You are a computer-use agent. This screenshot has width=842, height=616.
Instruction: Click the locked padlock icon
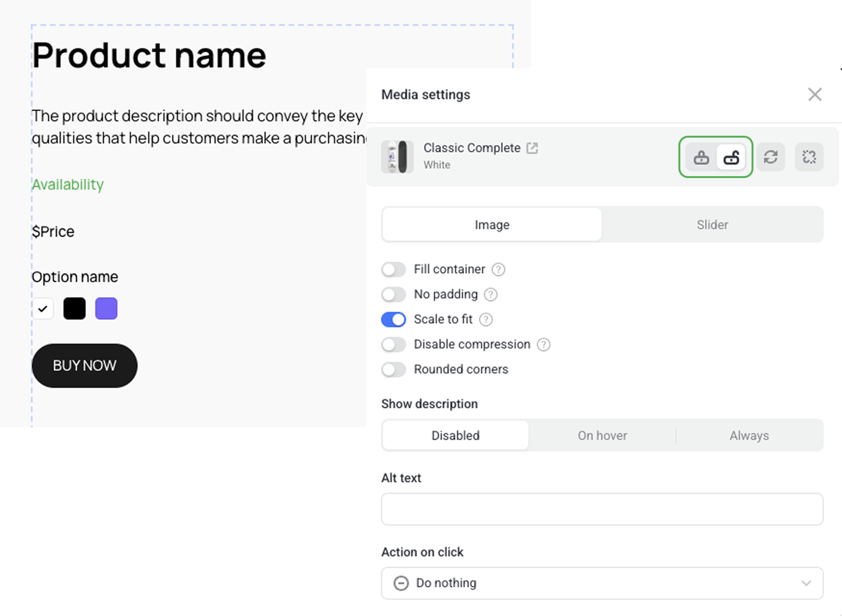(x=701, y=157)
